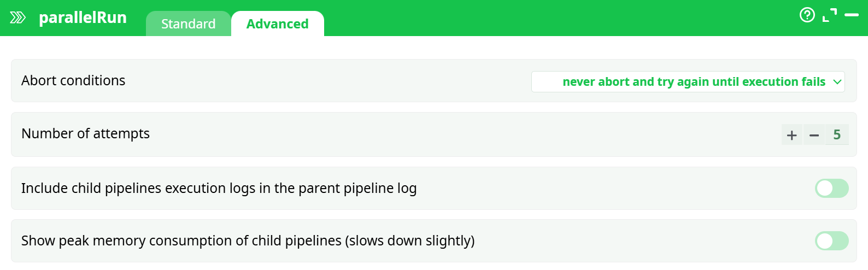Open the Abort conditions dropdown
Viewport: 868px width, 270px height.
point(688,82)
